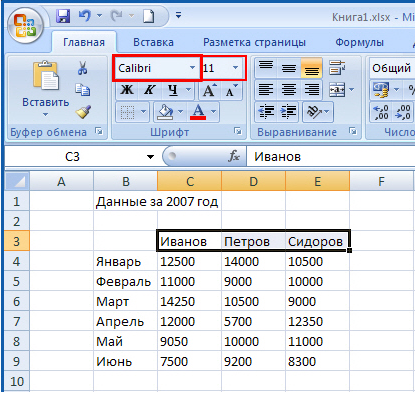The width and height of the screenshot is (415, 394).
Task: Select cell containing 14250
Action: [189, 301]
